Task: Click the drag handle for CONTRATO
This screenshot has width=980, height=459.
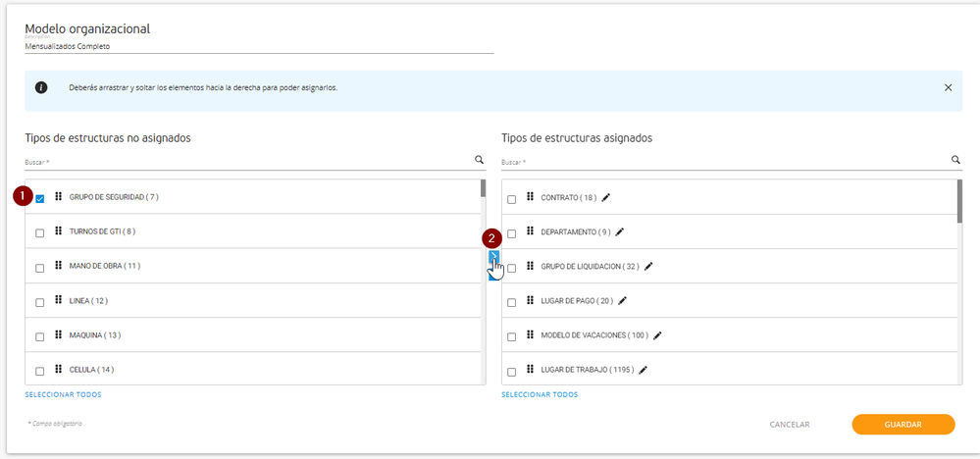Action: 530,197
